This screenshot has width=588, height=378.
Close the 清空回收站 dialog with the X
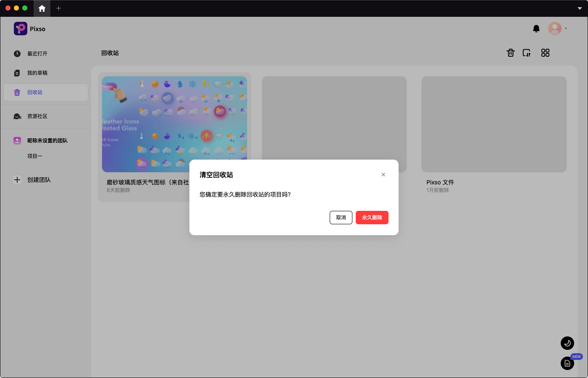pyautogui.click(x=383, y=175)
